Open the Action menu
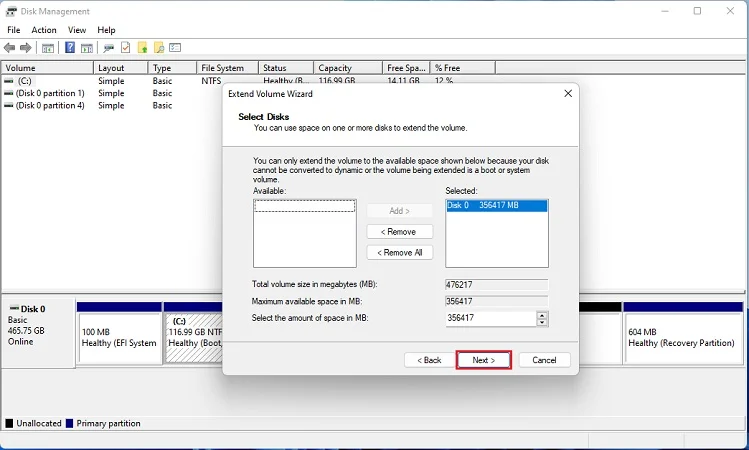The image size is (749, 450). click(x=44, y=30)
